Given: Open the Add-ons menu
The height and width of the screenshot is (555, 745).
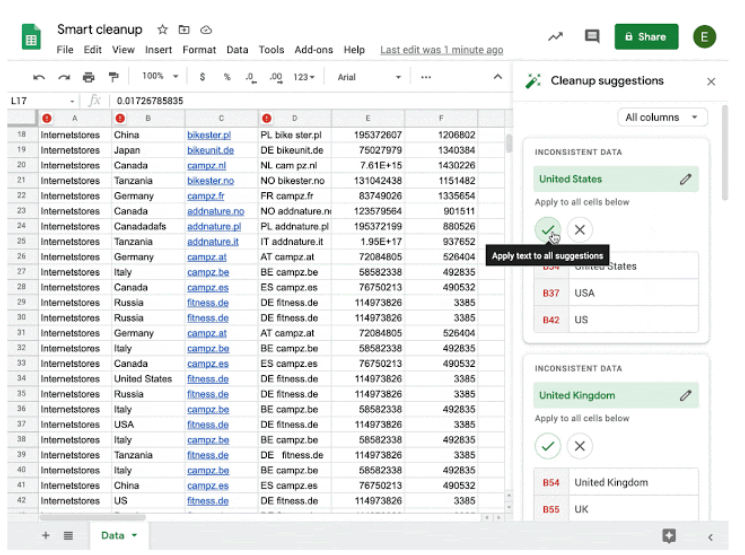Looking at the screenshot, I should pyautogui.click(x=314, y=50).
